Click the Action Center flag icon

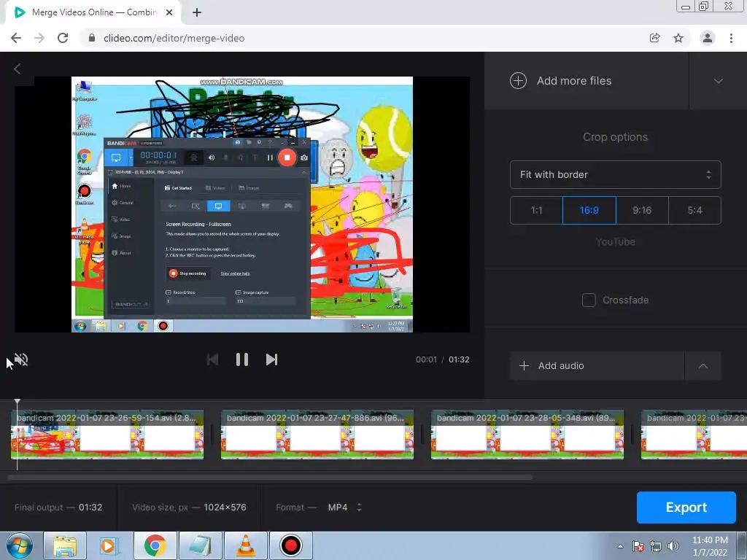tap(638, 546)
